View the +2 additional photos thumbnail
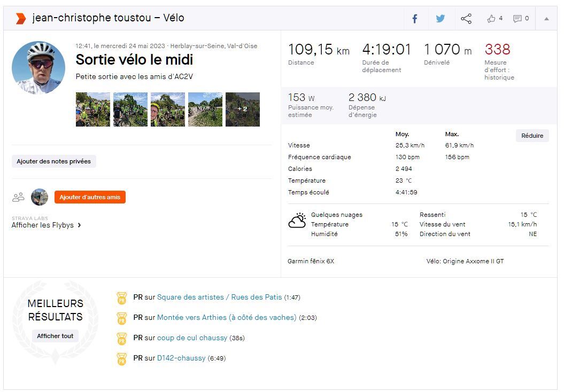This screenshot has width=564, height=392. [x=243, y=109]
